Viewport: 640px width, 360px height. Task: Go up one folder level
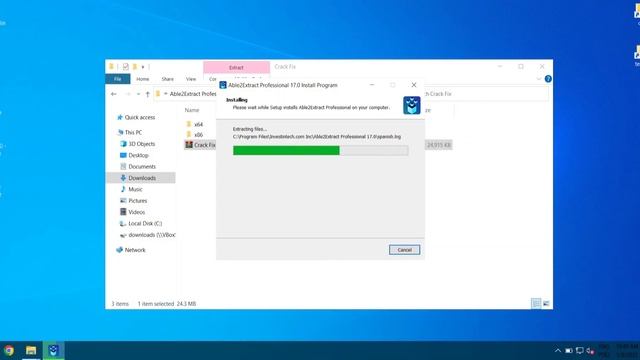(x=148, y=94)
